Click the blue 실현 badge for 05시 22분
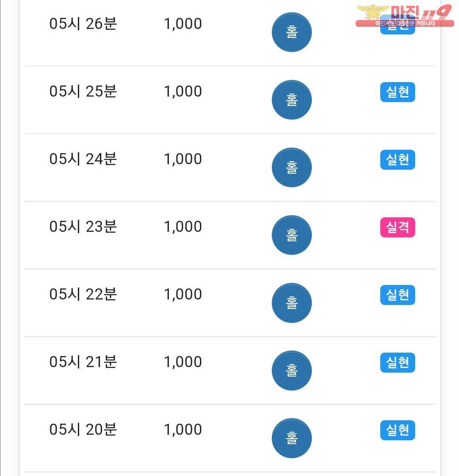This screenshot has width=459, height=476. pyautogui.click(x=397, y=295)
